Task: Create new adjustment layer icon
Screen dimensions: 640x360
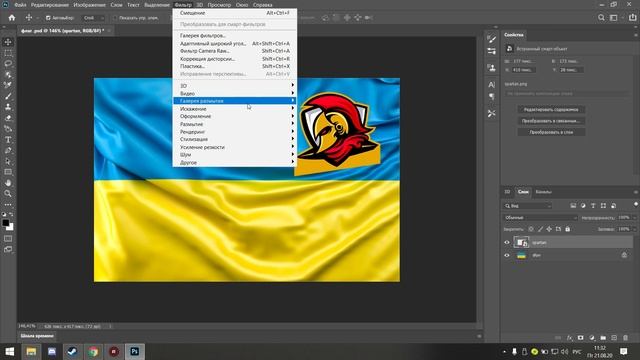Action: click(x=592, y=338)
